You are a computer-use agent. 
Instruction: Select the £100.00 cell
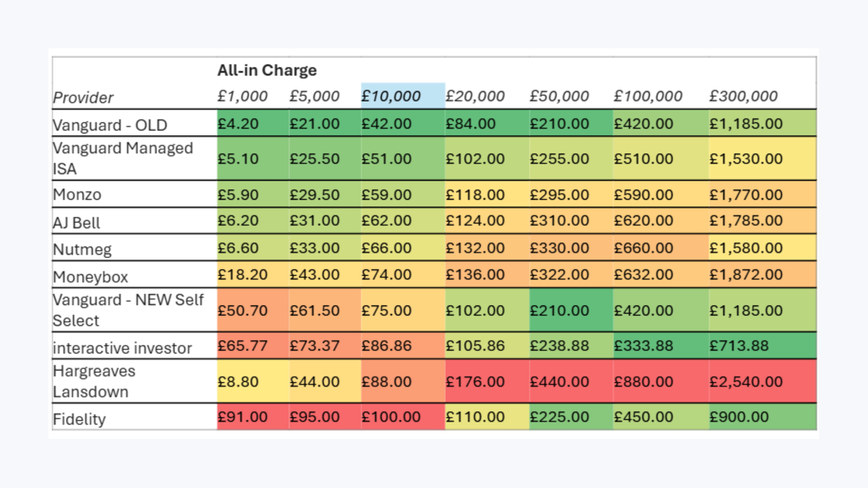coord(403,417)
